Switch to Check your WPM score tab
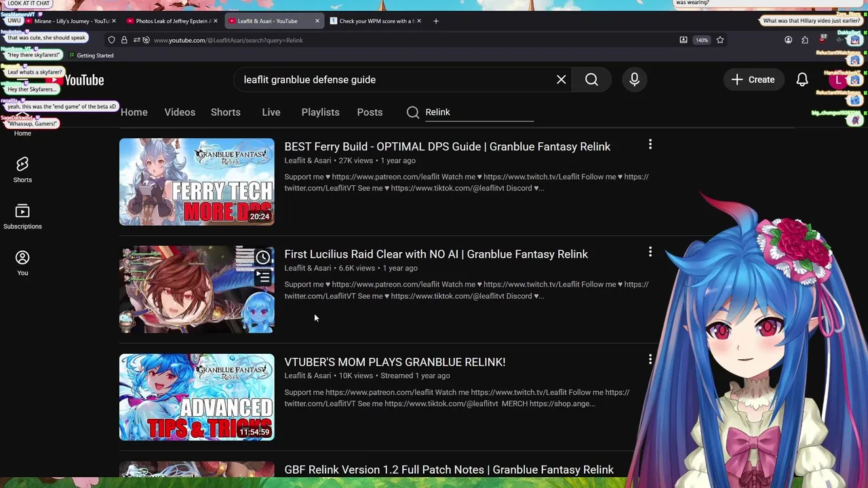This screenshot has height=488, width=868. click(x=376, y=21)
